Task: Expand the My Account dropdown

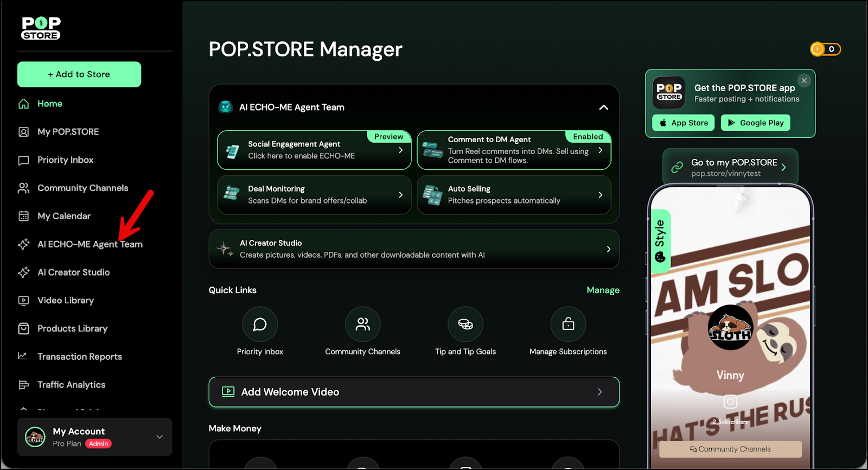Action: (x=159, y=437)
